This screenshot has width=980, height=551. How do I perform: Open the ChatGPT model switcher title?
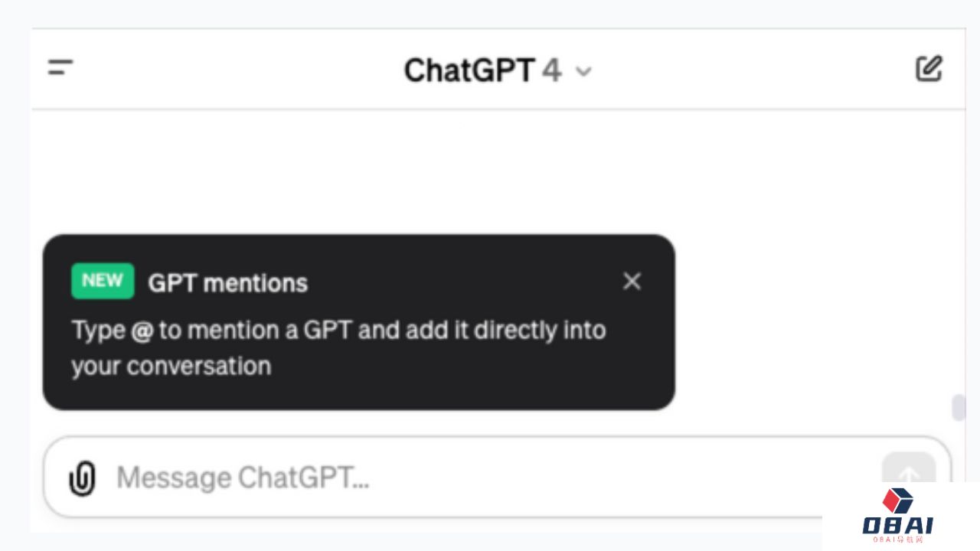(469, 70)
